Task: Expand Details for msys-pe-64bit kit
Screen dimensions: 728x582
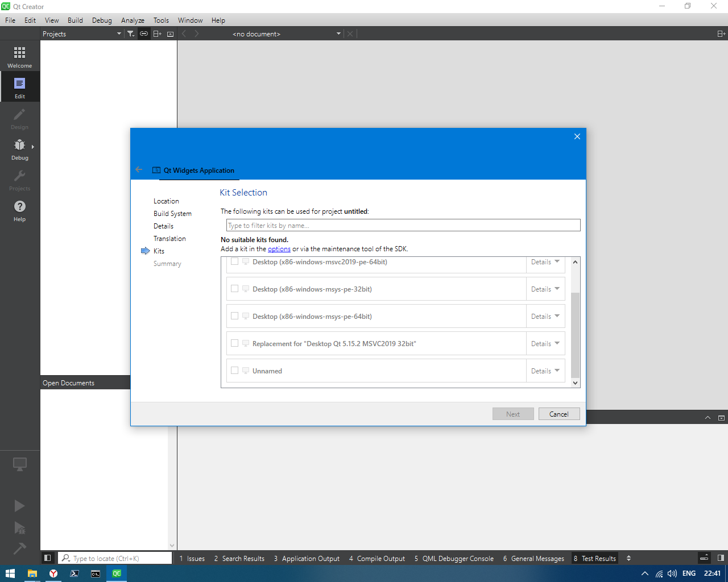Action: (x=545, y=317)
